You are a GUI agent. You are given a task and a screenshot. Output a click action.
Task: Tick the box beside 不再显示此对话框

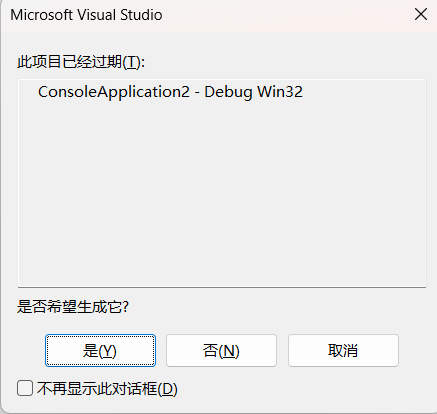(x=25, y=388)
